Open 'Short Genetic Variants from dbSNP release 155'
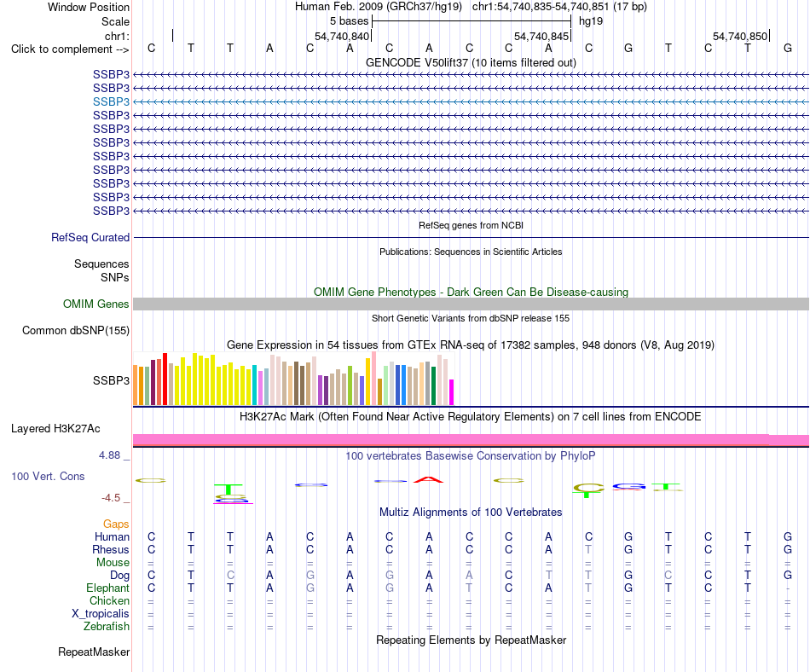The height and width of the screenshot is (672, 810). pos(471,318)
